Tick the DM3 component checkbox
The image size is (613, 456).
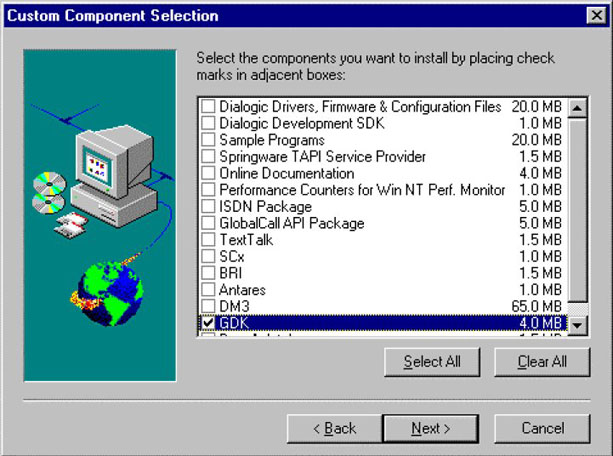coord(208,306)
